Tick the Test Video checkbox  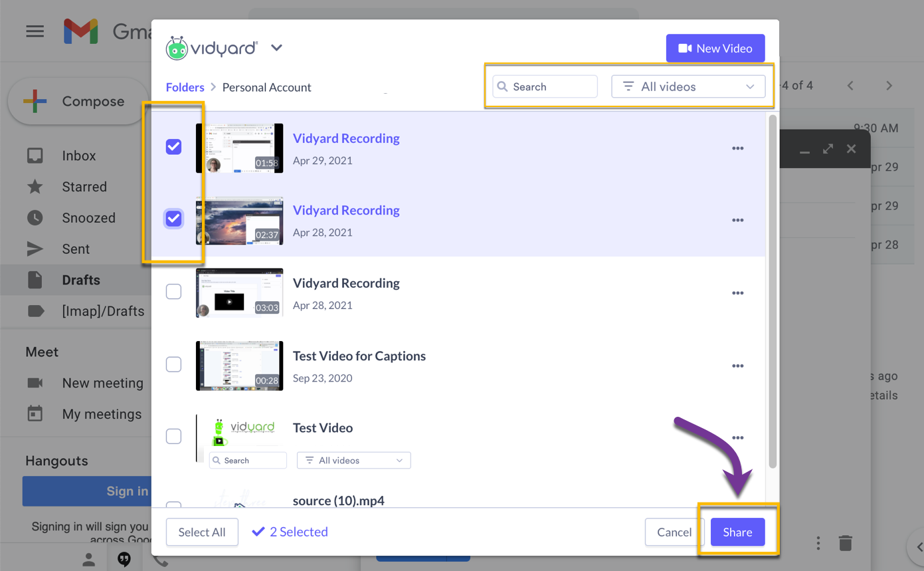pos(173,436)
